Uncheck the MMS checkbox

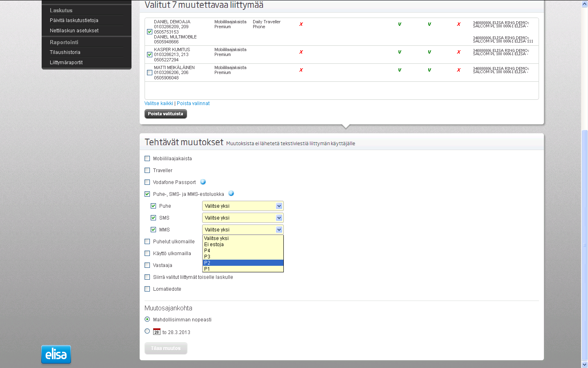[x=154, y=229]
